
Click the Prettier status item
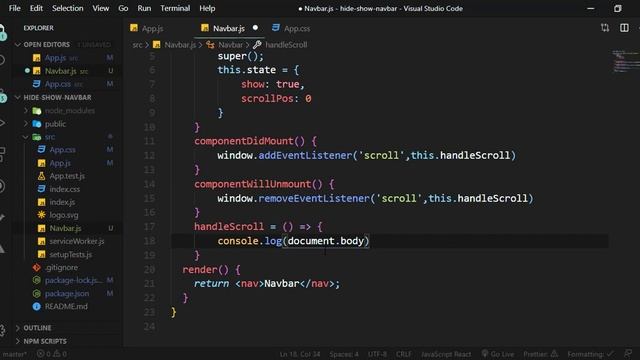click(540, 354)
